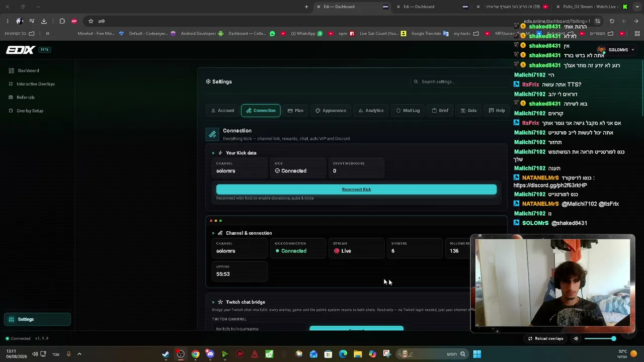
Task: Open the Help tab
Action: (497, 111)
